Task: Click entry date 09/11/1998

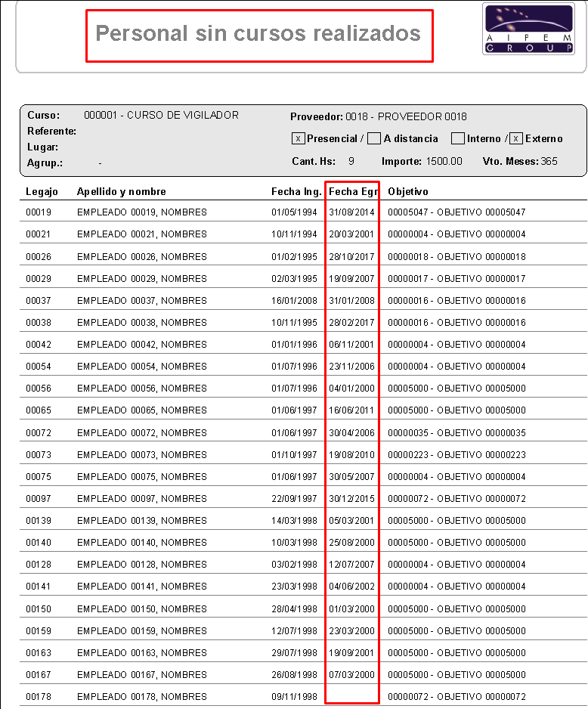Action: point(294,697)
